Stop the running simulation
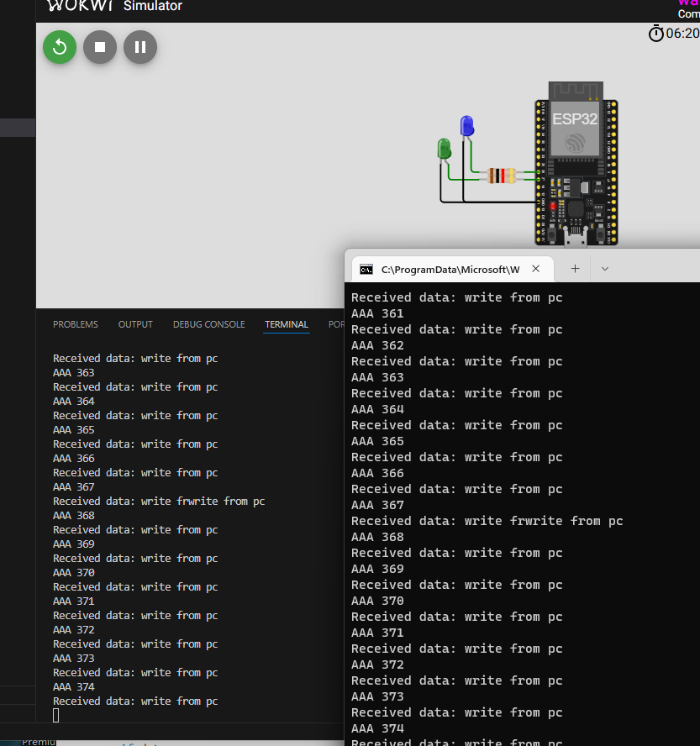The height and width of the screenshot is (746, 700). coord(100,47)
